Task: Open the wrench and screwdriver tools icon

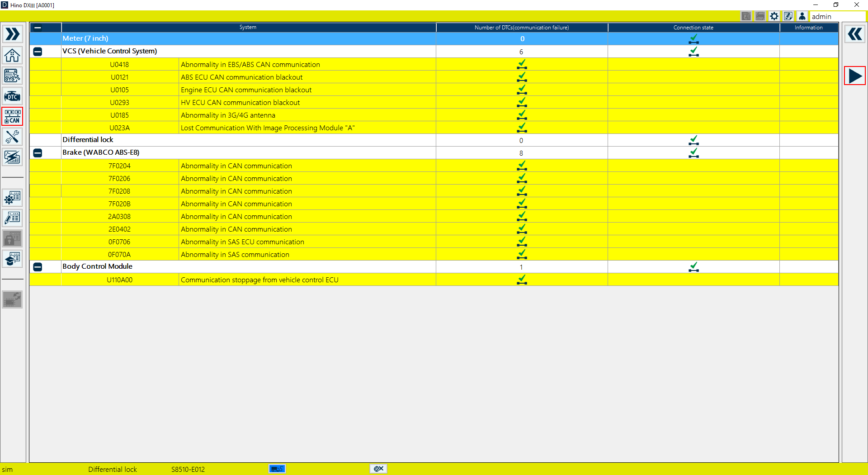Action: coord(12,137)
